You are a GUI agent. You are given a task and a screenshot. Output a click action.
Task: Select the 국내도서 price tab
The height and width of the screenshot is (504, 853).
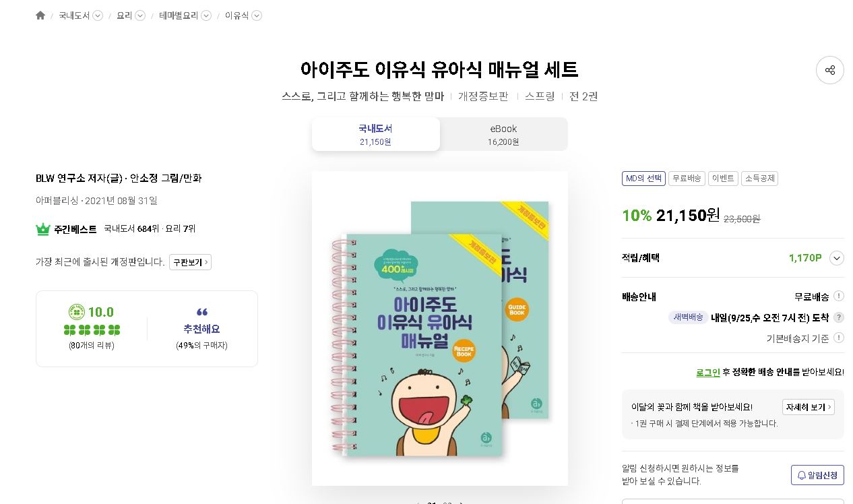point(375,134)
